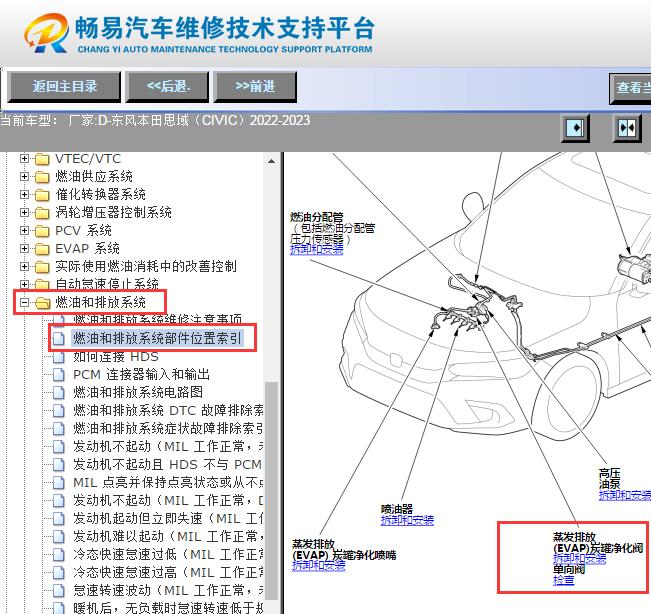Open 燃油和排放系统 DTC 故障排除索引 page
The image size is (651, 614).
tap(168, 411)
